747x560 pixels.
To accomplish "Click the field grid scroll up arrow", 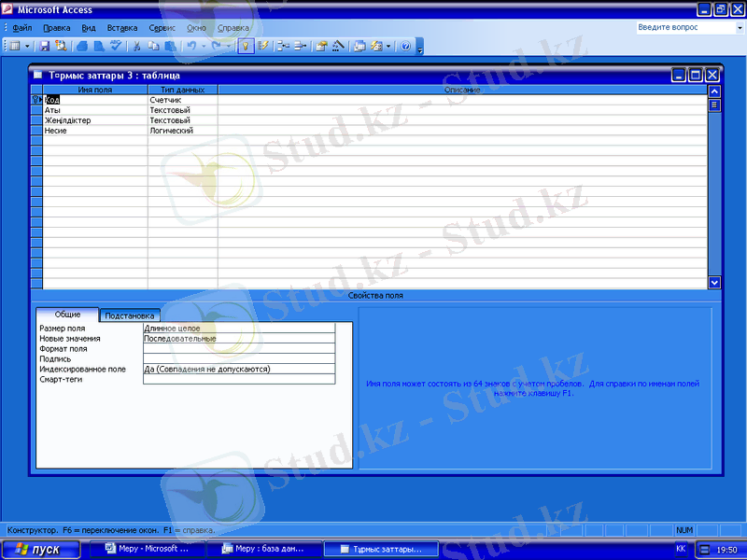I will [x=714, y=91].
